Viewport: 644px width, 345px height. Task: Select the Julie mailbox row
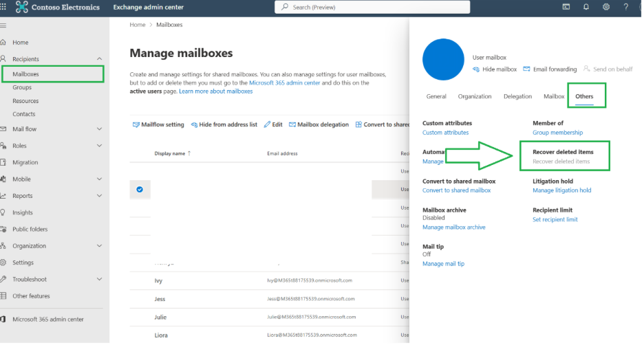click(270, 317)
